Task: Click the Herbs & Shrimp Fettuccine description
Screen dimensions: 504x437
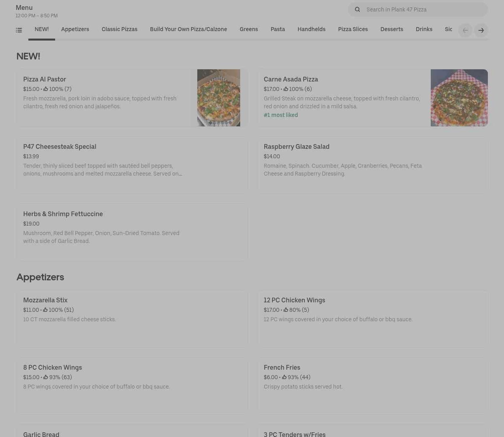Action: (102, 237)
